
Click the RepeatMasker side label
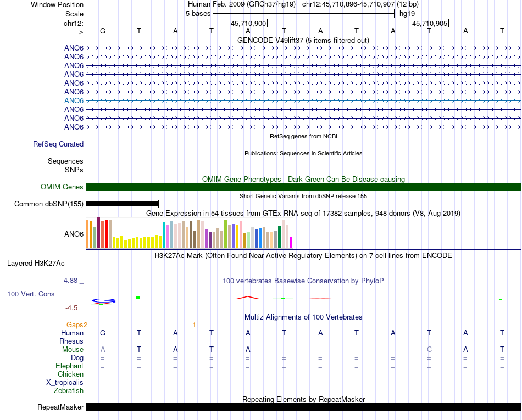pyautogui.click(x=60, y=407)
